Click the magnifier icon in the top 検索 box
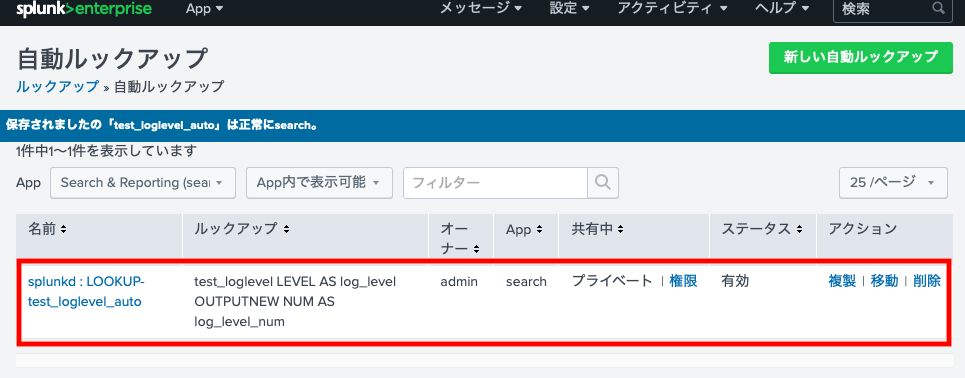The width and height of the screenshot is (965, 378). 939,9
